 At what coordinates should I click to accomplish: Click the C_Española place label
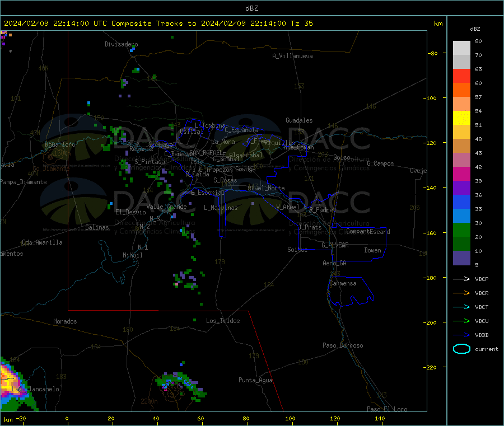(x=241, y=130)
